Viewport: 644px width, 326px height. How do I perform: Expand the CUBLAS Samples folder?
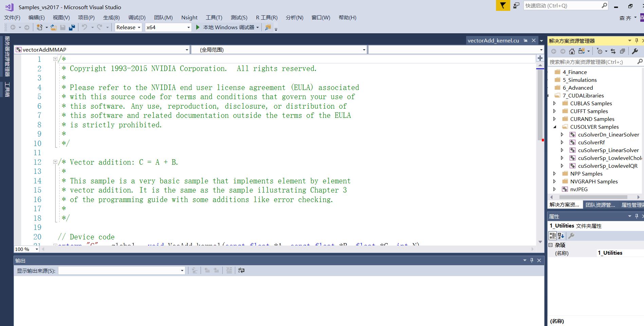pos(555,103)
